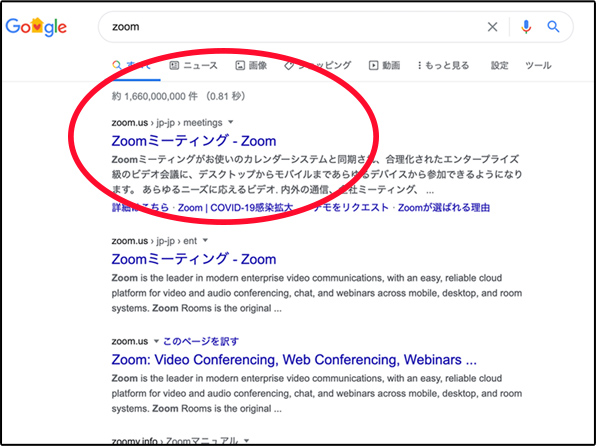
Task: Click the Google logo
Action: (x=36, y=27)
